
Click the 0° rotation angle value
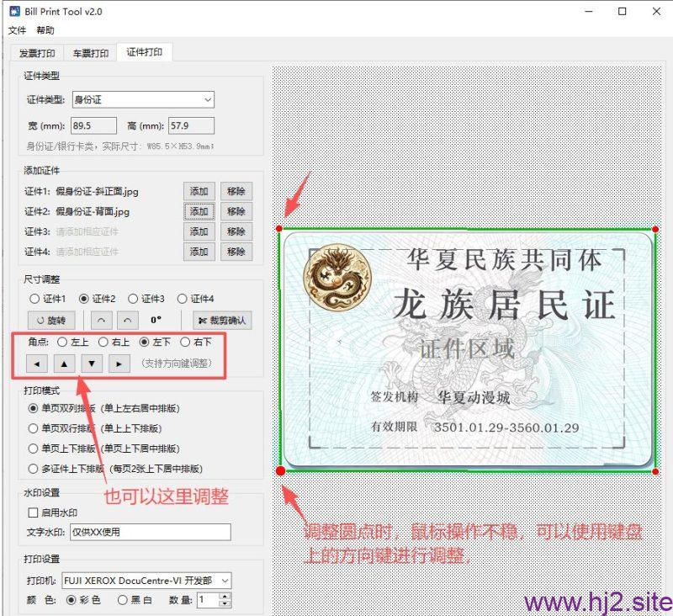[x=156, y=321]
